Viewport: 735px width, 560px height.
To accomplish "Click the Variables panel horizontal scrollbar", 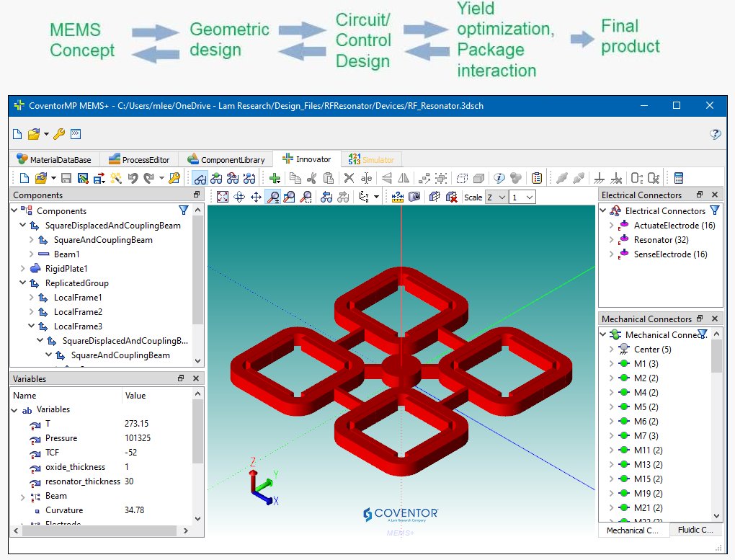I will click(99, 530).
